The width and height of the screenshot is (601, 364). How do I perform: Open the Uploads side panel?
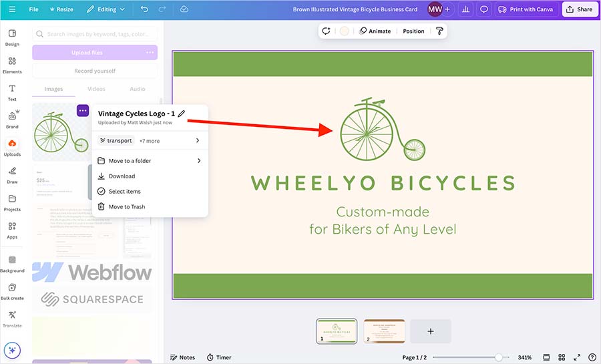12,148
